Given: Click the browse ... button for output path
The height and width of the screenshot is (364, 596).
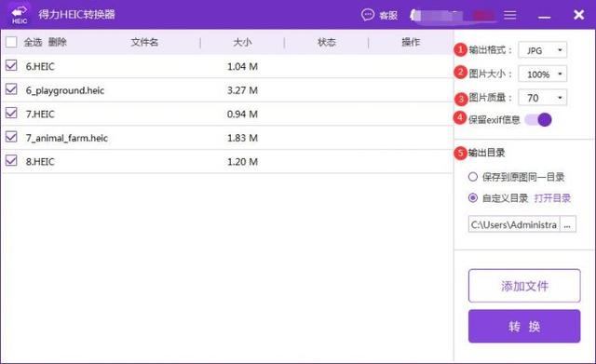Looking at the screenshot, I should (567, 224).
